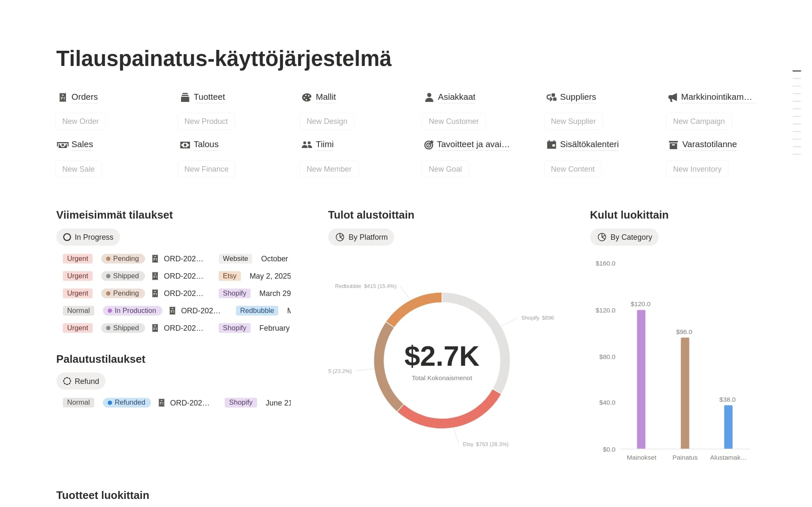The image size is (812, 507).
Task: Select the By Category chart tab
Action: [624, 237]
